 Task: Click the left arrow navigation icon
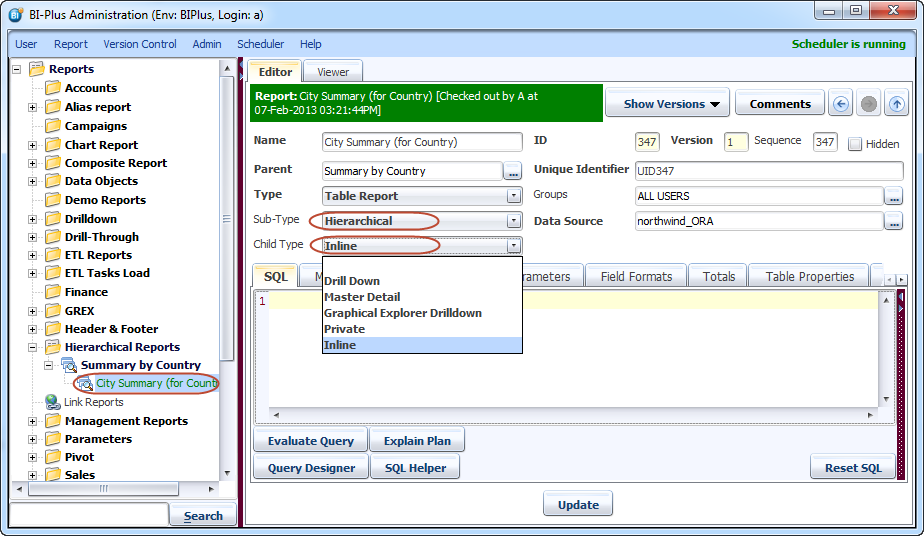point(842,104)
